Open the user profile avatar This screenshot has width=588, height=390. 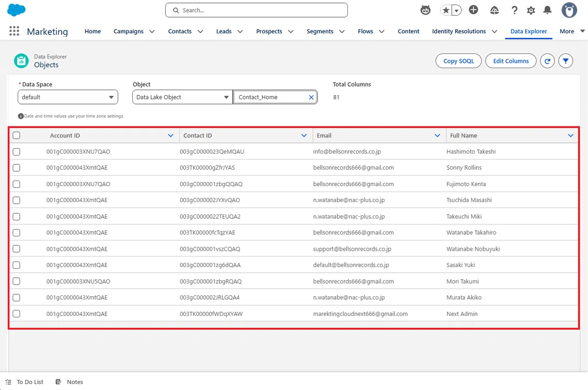tap(569, 10)
